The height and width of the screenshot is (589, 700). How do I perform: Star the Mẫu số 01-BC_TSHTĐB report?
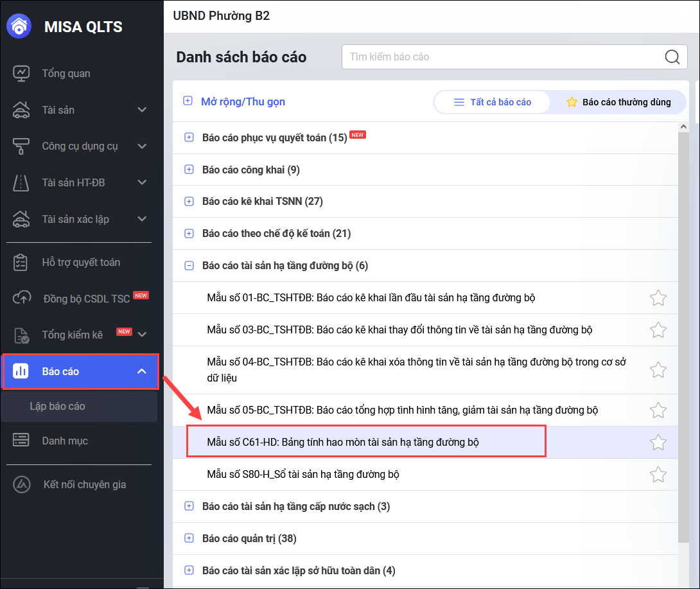[x=658, y=298]
